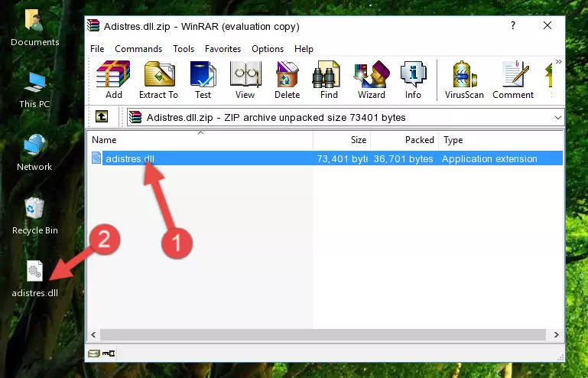The width and height of the screenshot is (588, 378).
Task: Open the View toolbar tool
Action: (245, 80)
